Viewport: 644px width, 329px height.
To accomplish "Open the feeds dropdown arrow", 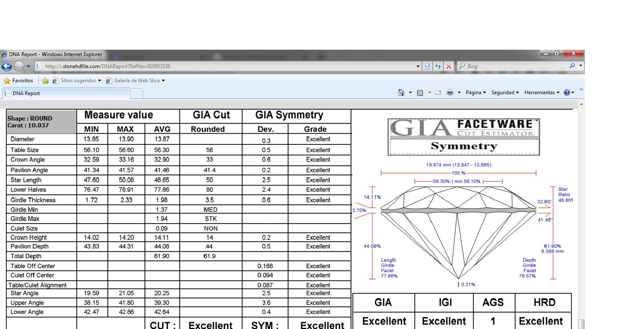I will coord(429,93).
